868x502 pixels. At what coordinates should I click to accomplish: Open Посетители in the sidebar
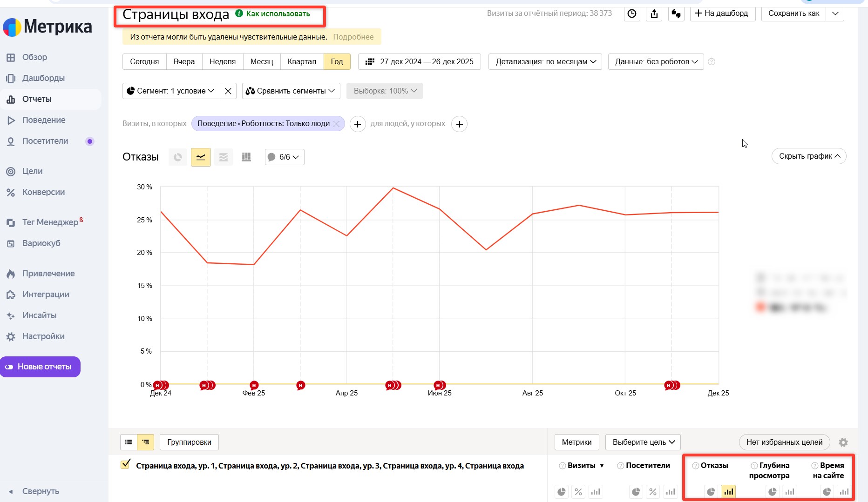tap(45, 141)
